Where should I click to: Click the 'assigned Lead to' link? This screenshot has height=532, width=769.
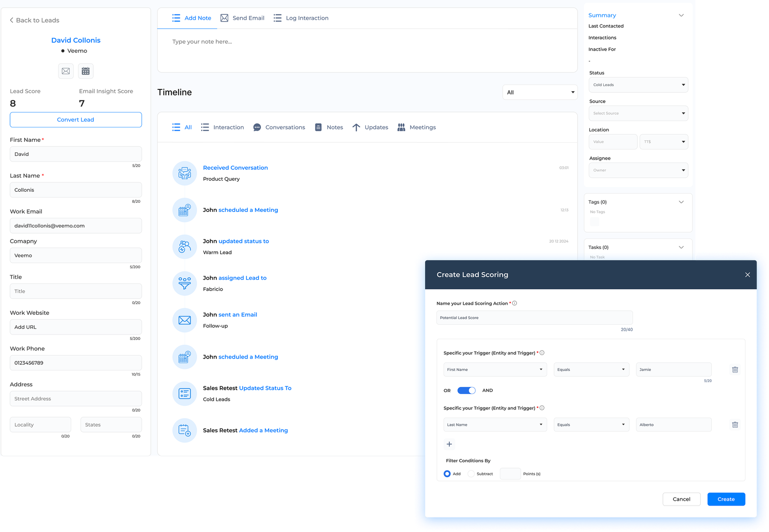coord(243,278)
